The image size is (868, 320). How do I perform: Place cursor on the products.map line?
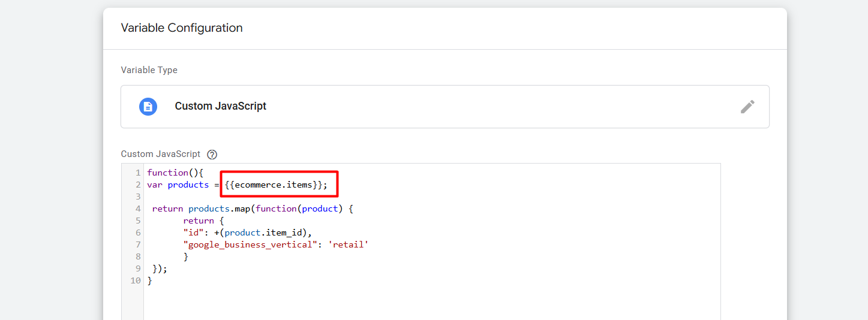tap(252, 209)
